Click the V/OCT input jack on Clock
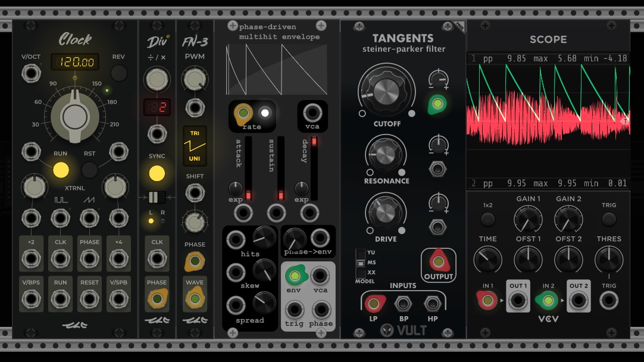644x362 pixels. coord(31,74)
